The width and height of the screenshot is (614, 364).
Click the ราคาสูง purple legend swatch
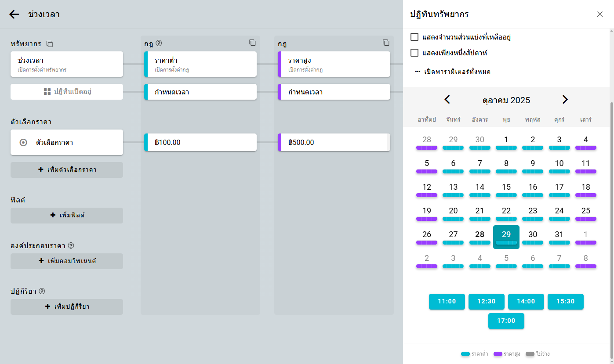[498, 354]
